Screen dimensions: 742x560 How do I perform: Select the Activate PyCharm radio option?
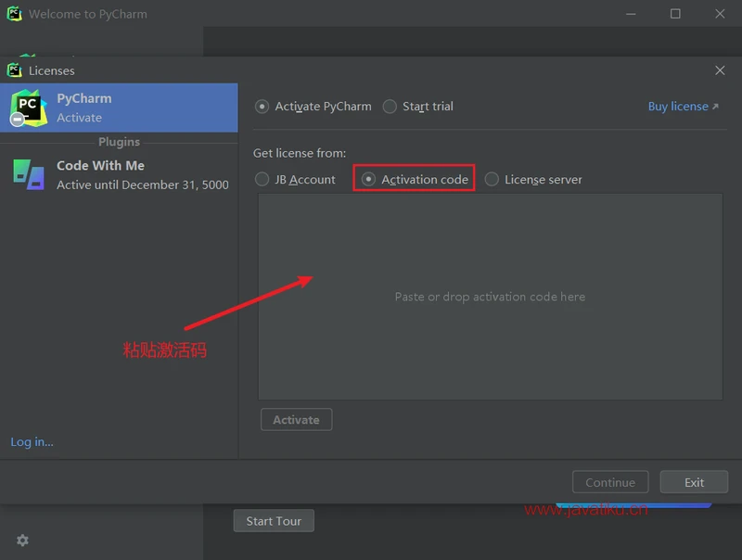click(x=262, y=107)
